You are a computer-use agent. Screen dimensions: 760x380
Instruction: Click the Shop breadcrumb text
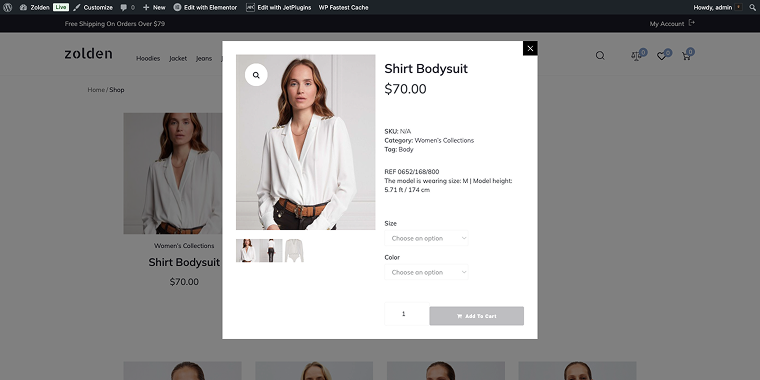coord(117,90)
